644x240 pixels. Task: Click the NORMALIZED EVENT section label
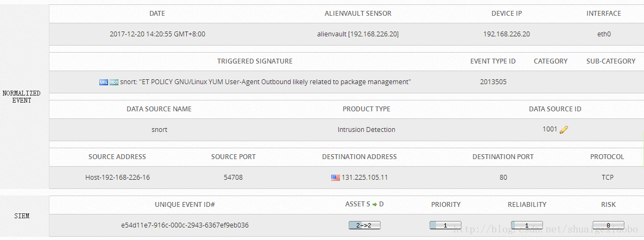pyautogui.click(x=21, y=97)
